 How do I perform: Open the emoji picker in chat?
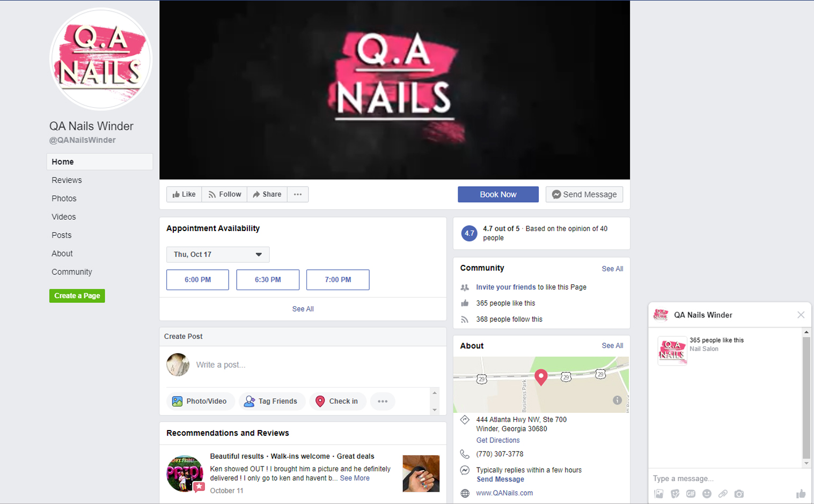pyautogui.click(x=707, y=494)
